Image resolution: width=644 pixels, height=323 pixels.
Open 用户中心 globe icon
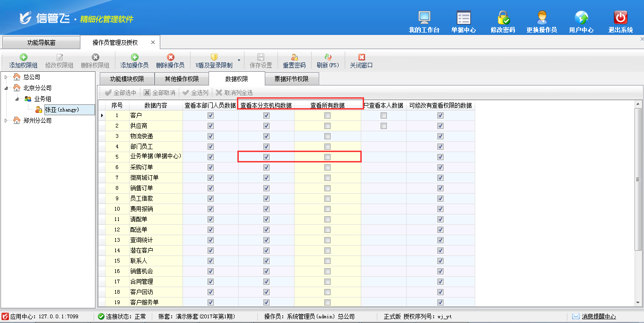(x=581, y=18)
